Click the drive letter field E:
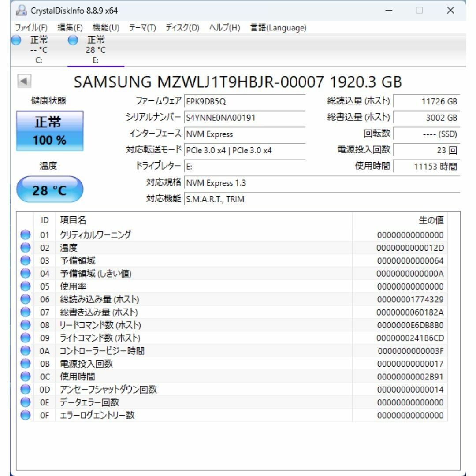The image size is (476, 476). (x=245, y=167)
